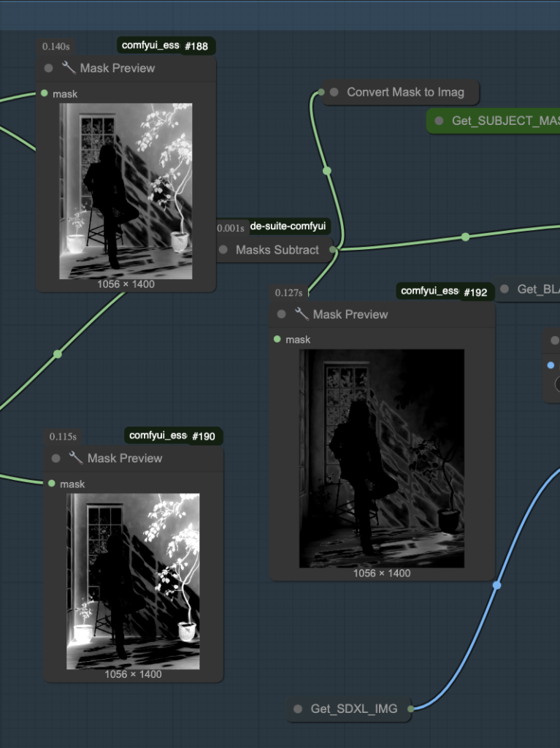Click comfyui_ess badge above node #192
The image size is (560, 748).
coord(429,291)
